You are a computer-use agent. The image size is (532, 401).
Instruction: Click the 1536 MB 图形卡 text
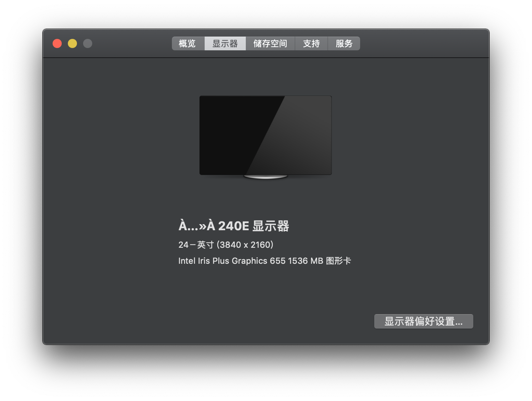(x=319, y=261)
